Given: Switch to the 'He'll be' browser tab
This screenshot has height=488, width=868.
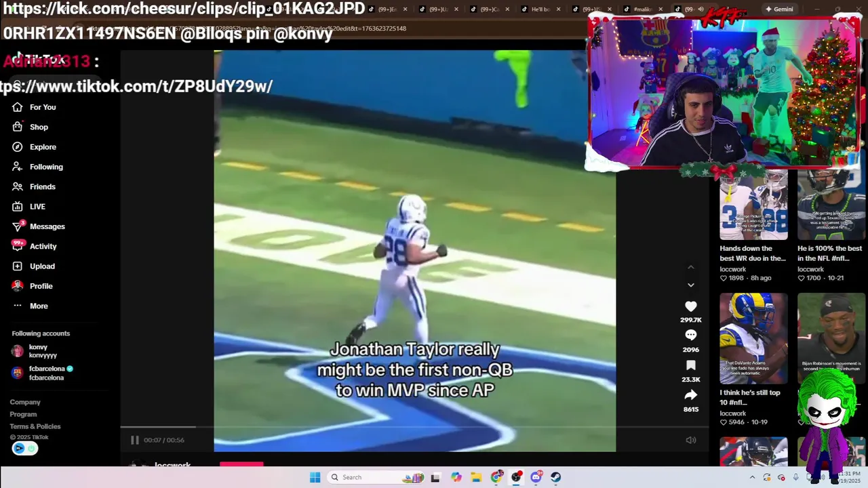Looking at the screenshot, I should pos(540,9).
